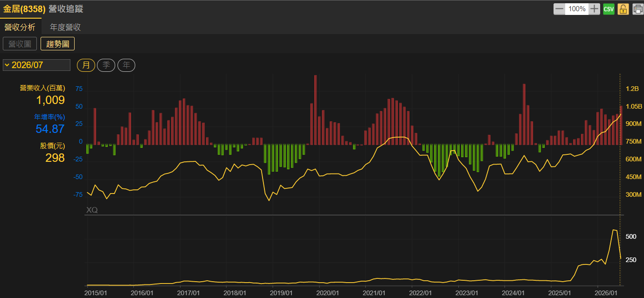Switch to the 年度營收 tab
The width and height of the screenshot is (644, 298).
(x=65, y=27)
